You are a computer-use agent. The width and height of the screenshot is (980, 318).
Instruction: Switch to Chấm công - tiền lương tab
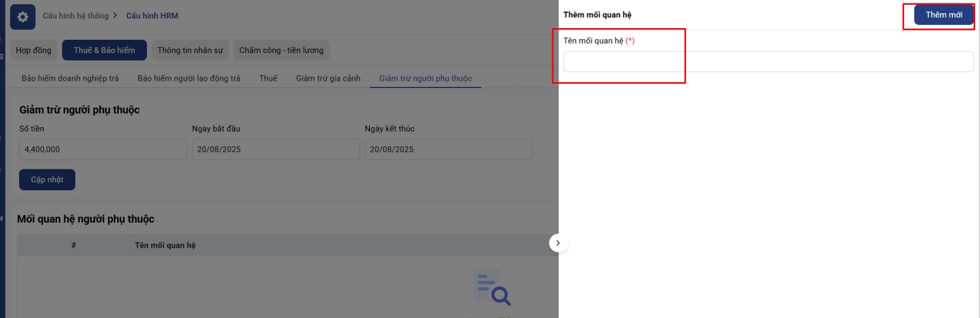(281, 50)
